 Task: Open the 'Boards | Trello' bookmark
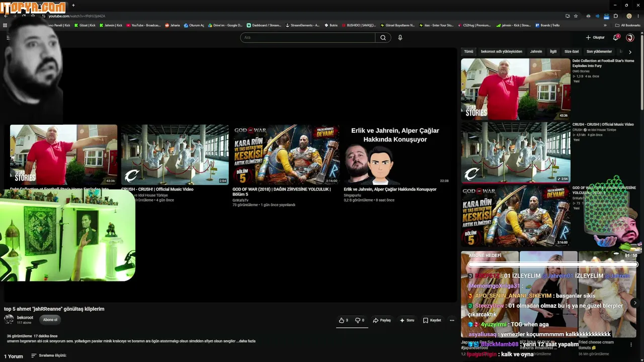point(547,25)
